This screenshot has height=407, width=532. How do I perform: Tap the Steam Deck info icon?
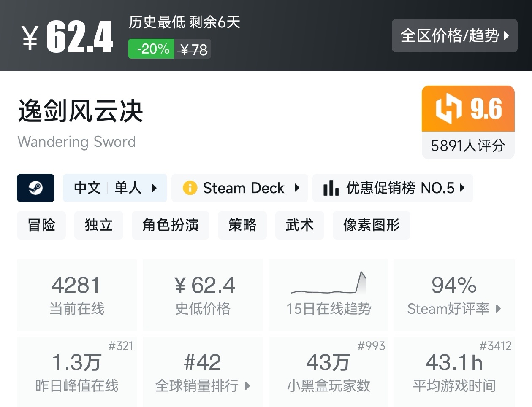pos(190,188)
